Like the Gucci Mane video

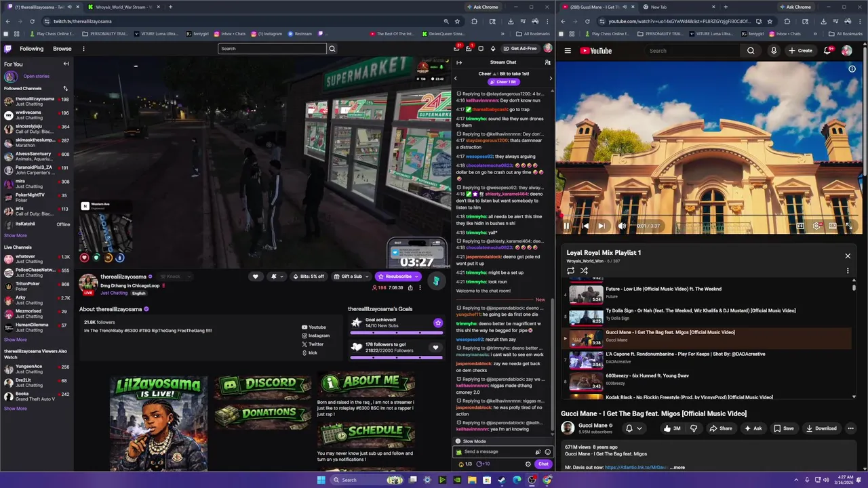tap(671, 428)
